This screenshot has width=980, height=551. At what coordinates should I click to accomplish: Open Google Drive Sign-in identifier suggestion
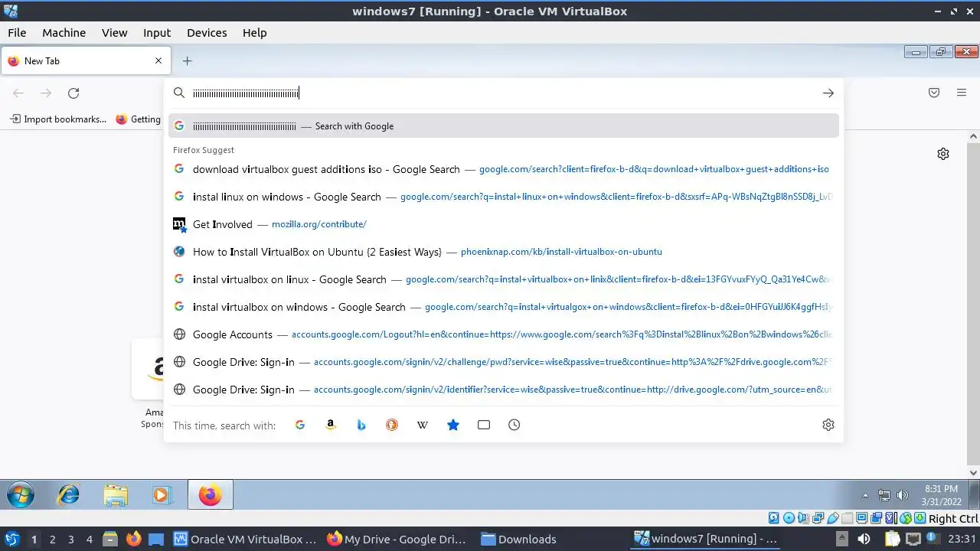pos(504,390)
